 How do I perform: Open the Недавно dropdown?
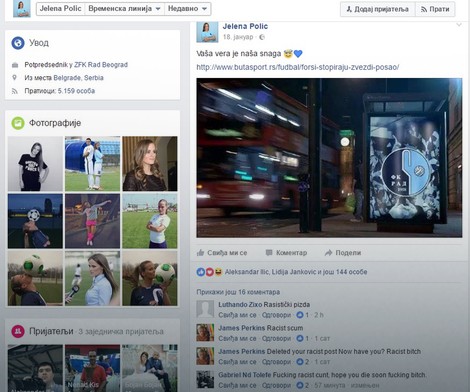click(x=188, y=9)
